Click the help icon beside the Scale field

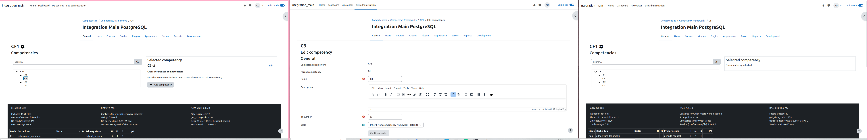point(363,125)
